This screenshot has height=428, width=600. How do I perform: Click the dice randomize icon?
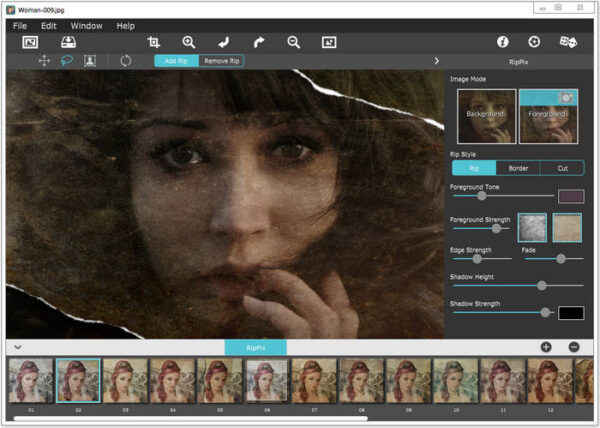[567, 42]
